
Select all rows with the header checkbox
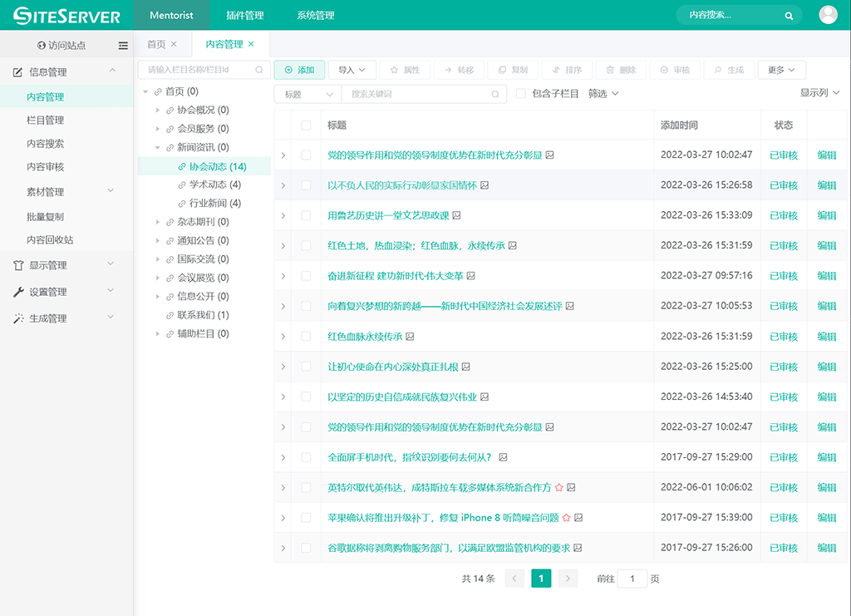tap(306, 126)
